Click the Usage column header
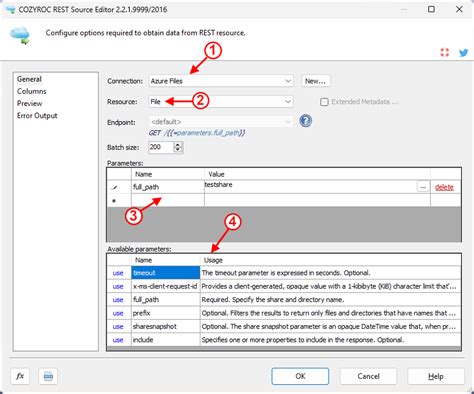The image size is (474, 394). pos(331,260)
